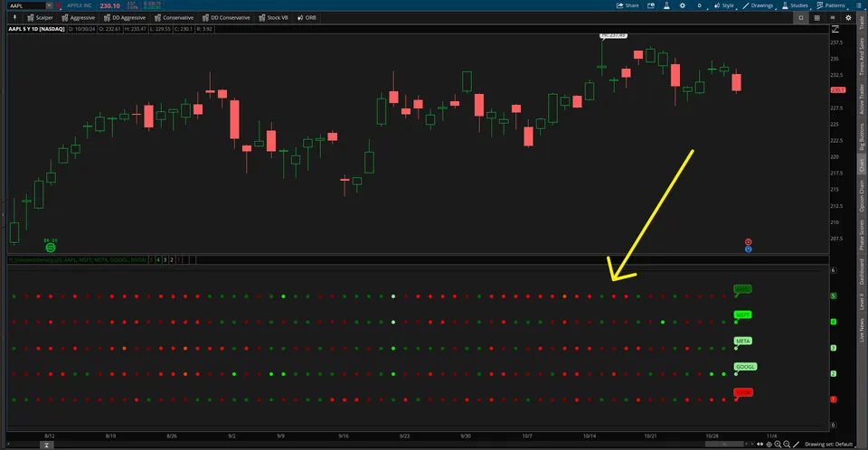Image resolution: width=868 pixels, height=450 pixels.
Task: Click the red indicator next to symbol box
Action: tap(58, 5)
